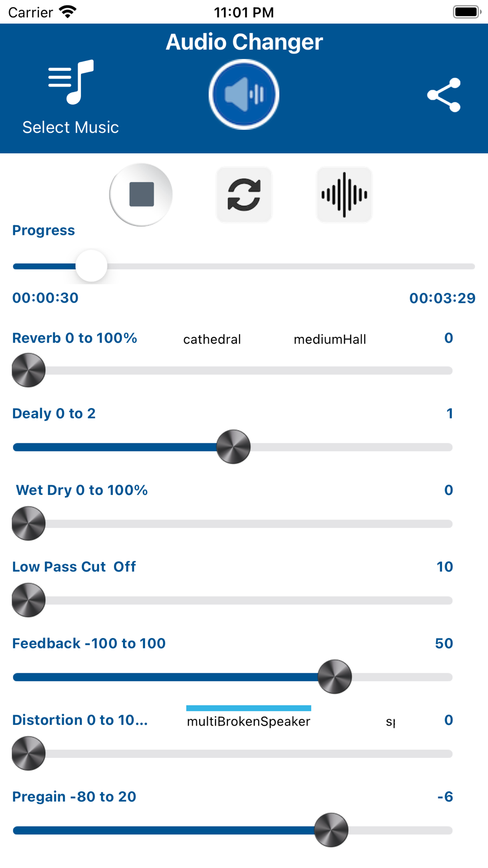This screenshot has width=488, height=868.
Task: Tap the Select Music label
Action: point(71,127)
